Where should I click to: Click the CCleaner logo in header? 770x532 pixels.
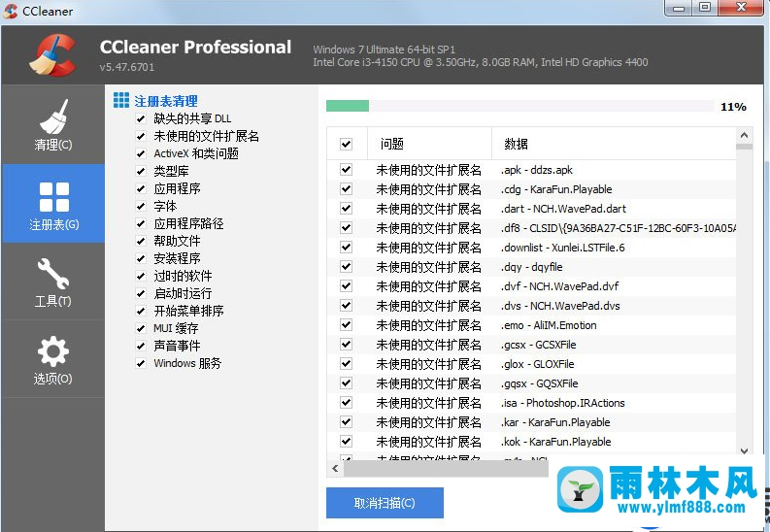click(x=53, y=55)
